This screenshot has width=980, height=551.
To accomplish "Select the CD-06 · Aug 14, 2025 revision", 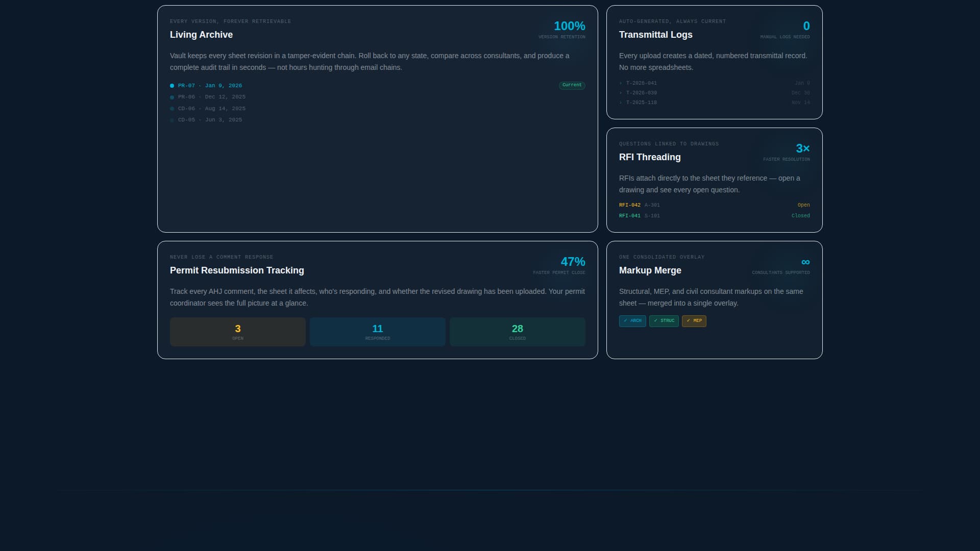I will point(212,109).
